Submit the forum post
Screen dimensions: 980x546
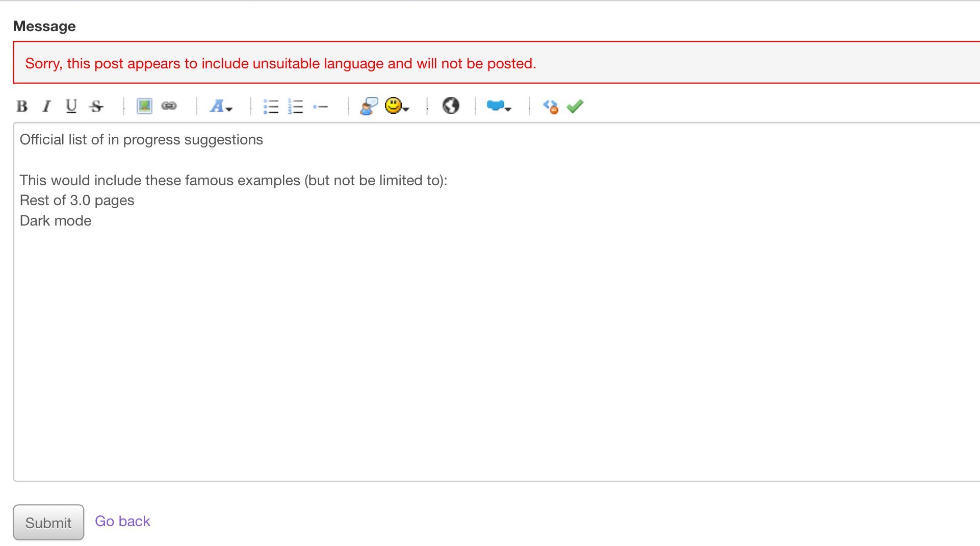click(x=48, y=523)
